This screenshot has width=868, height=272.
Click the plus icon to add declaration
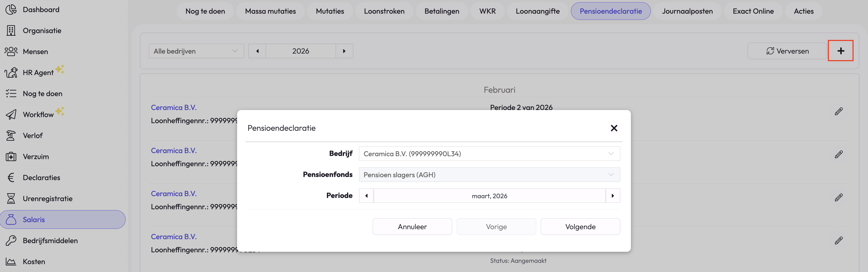(x=840, y=51)
